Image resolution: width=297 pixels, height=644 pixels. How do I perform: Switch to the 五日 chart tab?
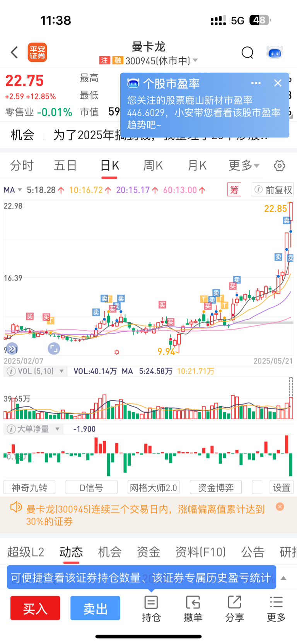(65, 166)
